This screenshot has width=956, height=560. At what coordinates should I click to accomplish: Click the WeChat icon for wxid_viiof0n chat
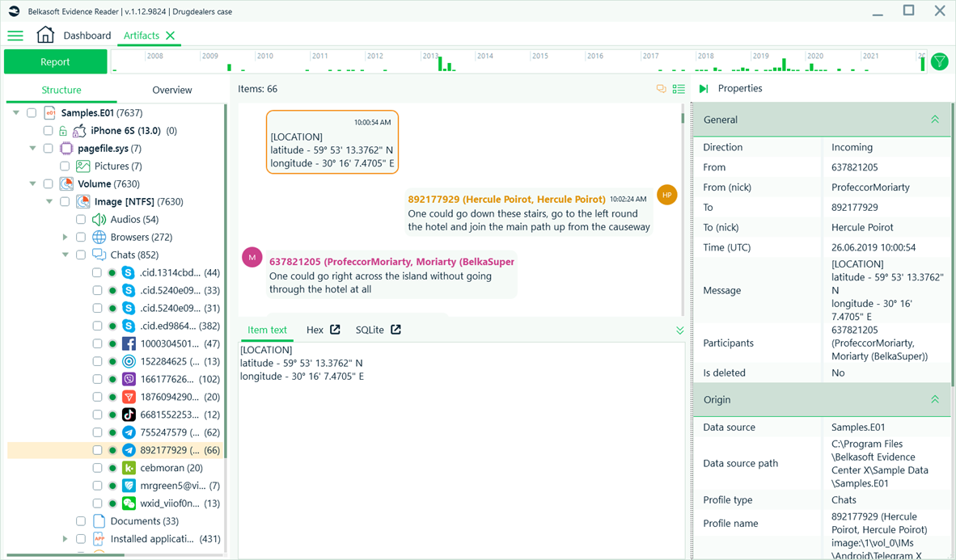click(x=129, y=503)
